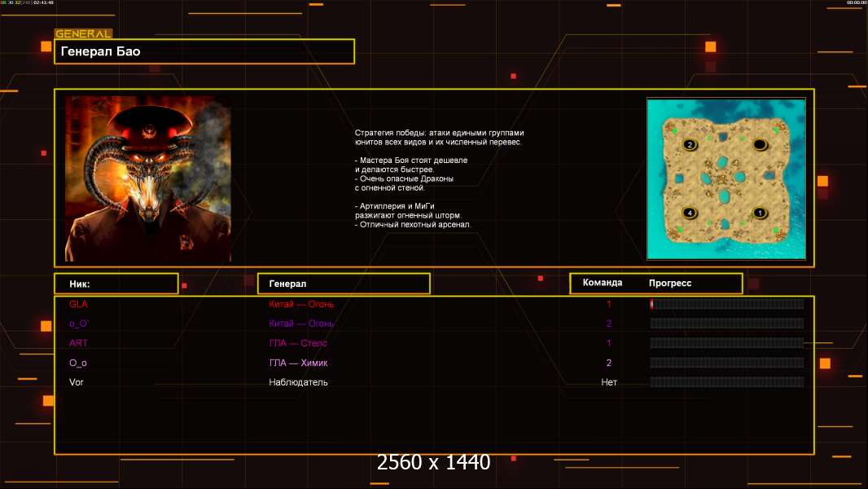Select player GLA in the list
Screen dimensions: 868x489
coord(78,304)
